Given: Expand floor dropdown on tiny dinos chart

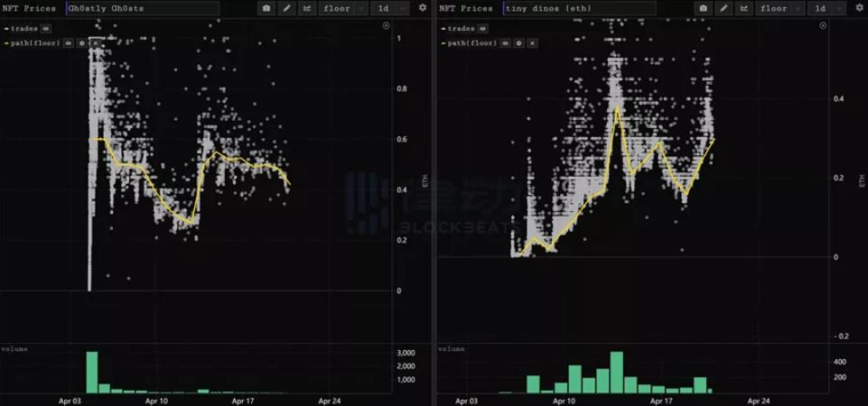Looking at the screenshot, I should (779, 8).
